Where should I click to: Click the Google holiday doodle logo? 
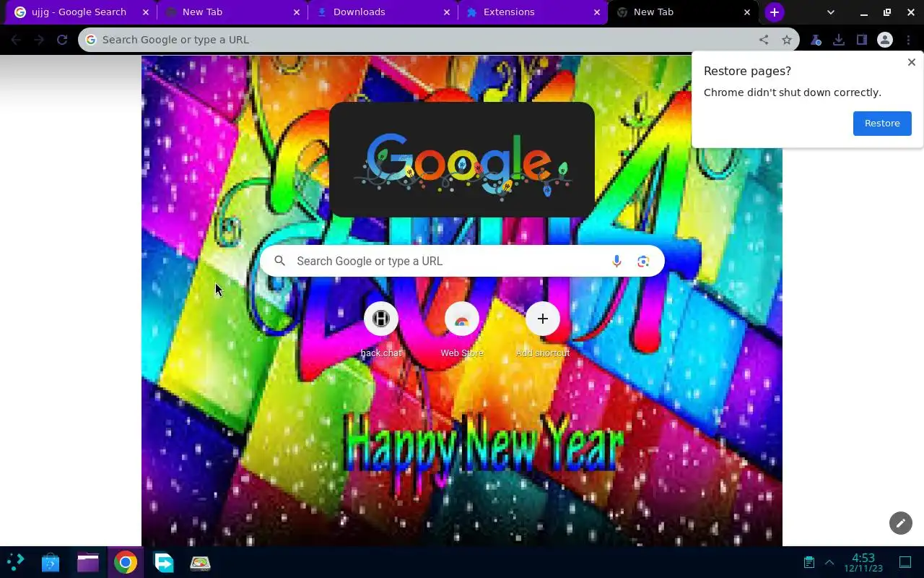[x=462, y=160]
